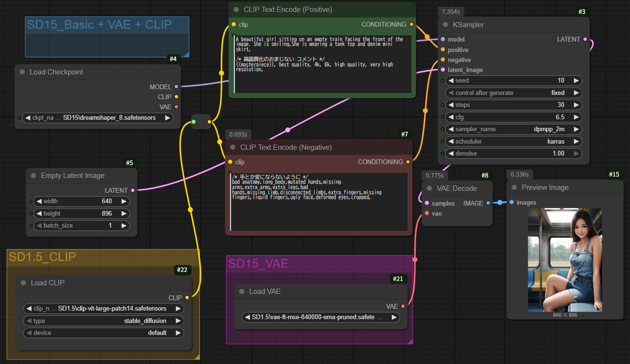The height and width of the screenshot is (364, 630).
Task: Click the CLIP Text Encode (Negative) collapse dot
Action: (x=232, y=147)
